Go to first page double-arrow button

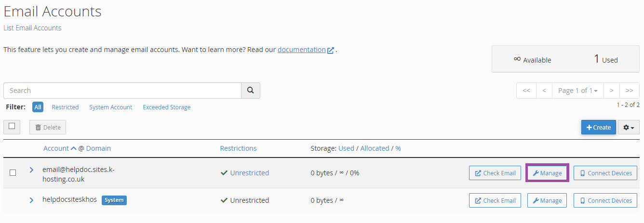point(526,91)
